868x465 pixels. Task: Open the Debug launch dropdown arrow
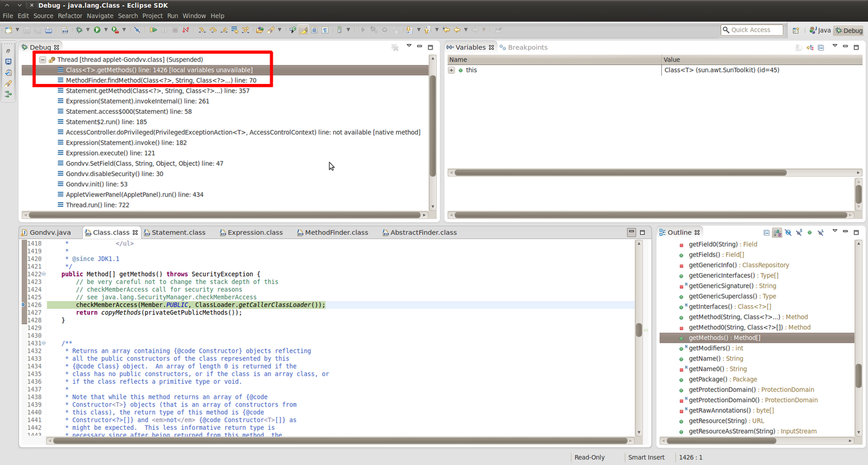tap(88, 30)
